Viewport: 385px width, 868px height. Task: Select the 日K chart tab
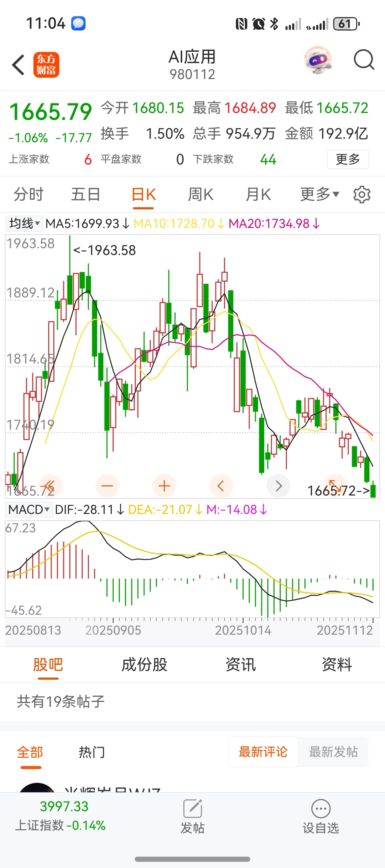[x=143, y=194]
